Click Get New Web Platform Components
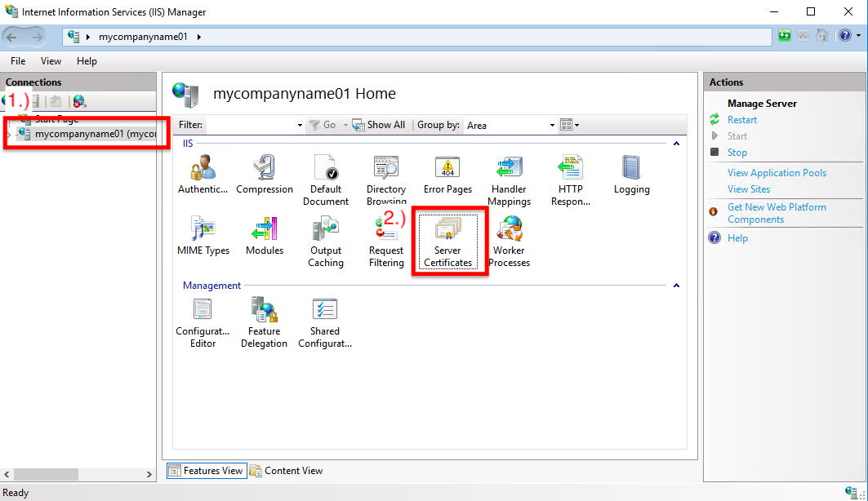The width and height of the screenshot is (868, 501). click(x=777, y=213)
